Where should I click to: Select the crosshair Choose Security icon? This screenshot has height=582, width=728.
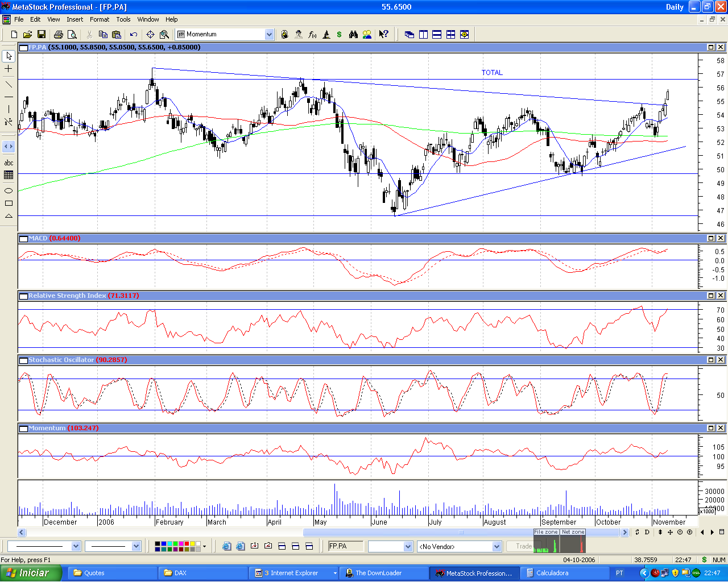click(x=150, y=34)
